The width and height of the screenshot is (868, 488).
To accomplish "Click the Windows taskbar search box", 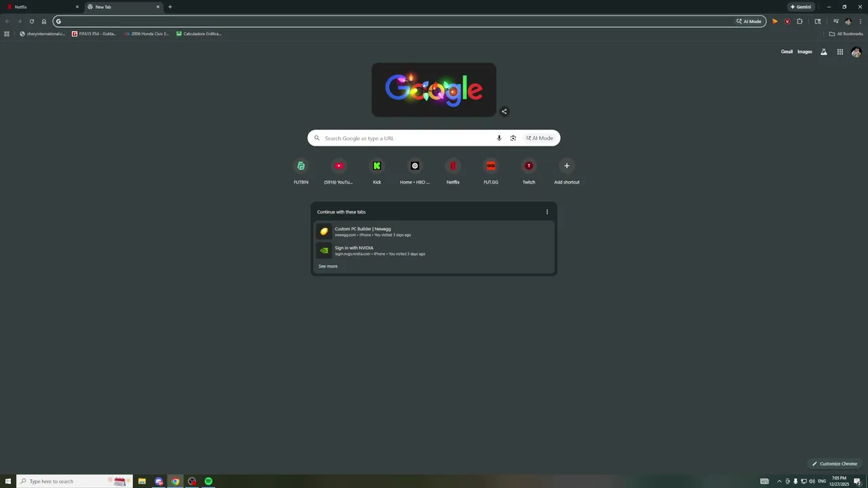I will pyautogui.click(x=75, y=481).
